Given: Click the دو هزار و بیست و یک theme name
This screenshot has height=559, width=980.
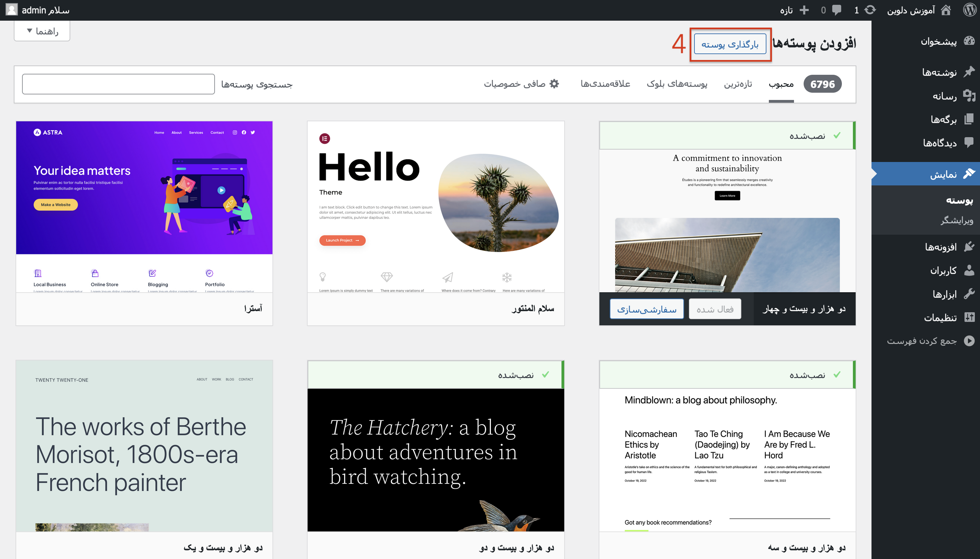Looking at the screenshot, I should [223, 548].
